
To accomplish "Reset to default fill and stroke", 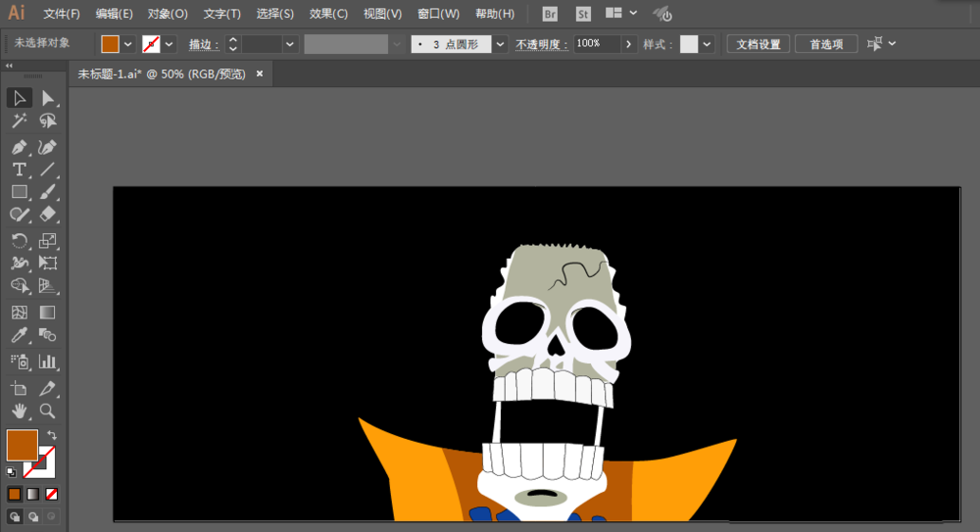I will pos(11,472).
